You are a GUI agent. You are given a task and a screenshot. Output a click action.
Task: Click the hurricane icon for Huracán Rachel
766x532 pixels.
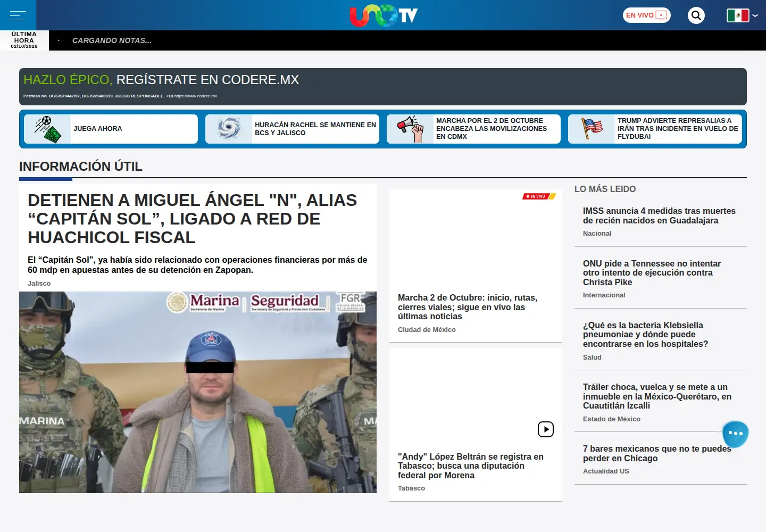(x=229, y=129)
